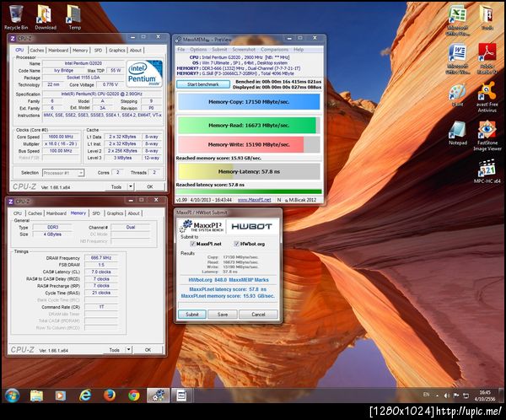Viewport: 506px width, 420px height.
Task: Launch Microsoft Office Excel shortcut
Action: tap(458, 21)
